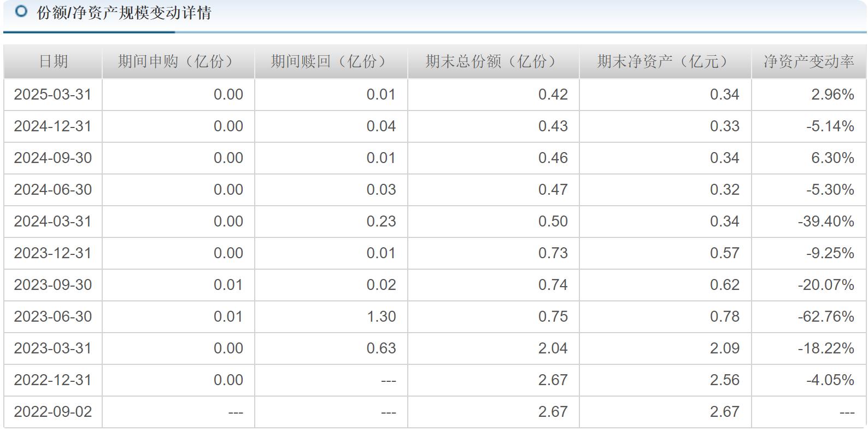Click the 日期 column header
The image size is (868, 430).
click(x=53, y=61)
